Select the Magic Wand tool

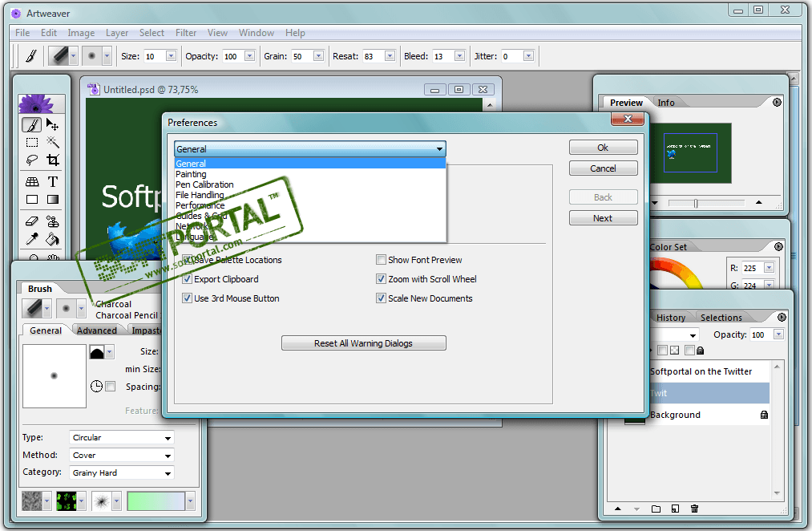point(52,143)
